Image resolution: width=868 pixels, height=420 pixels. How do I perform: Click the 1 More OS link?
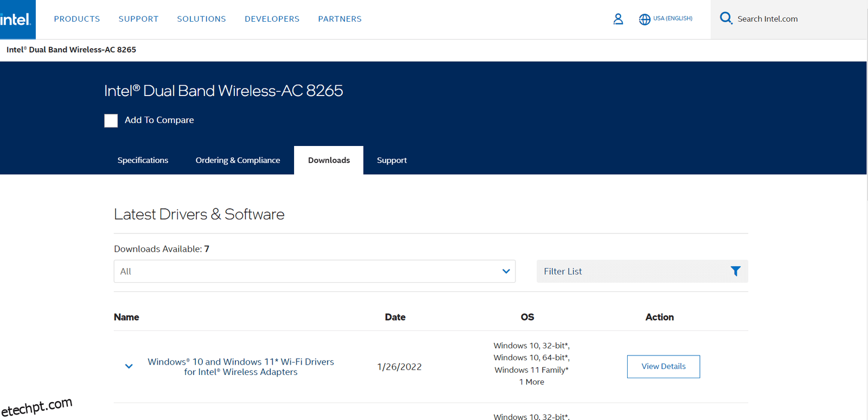click(532, 382)
